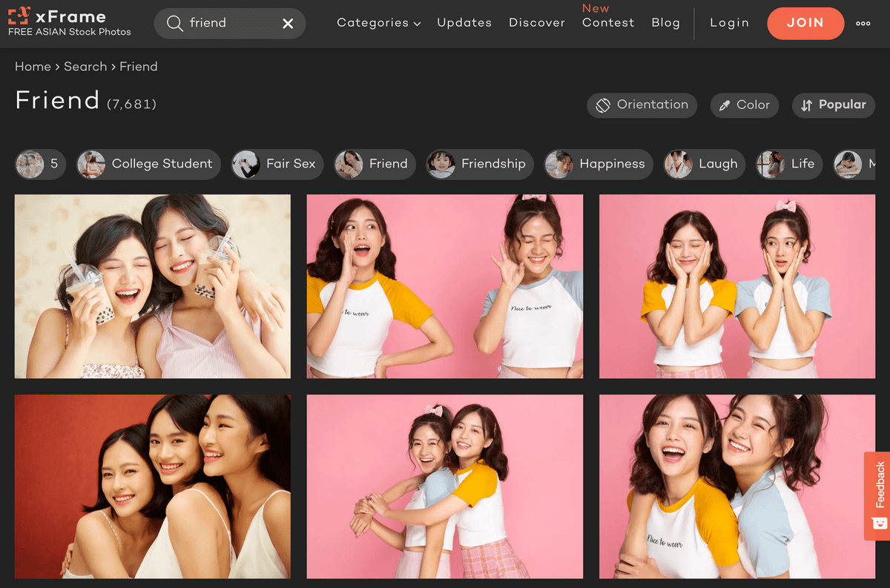Clear the search field with X icon
Screen dimensions: 890x588
click(288, 24)
